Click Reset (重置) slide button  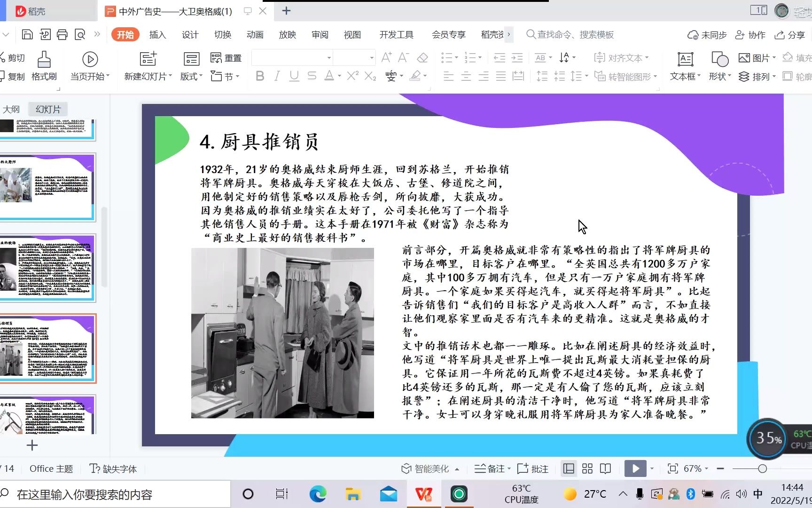coord(226,58)
